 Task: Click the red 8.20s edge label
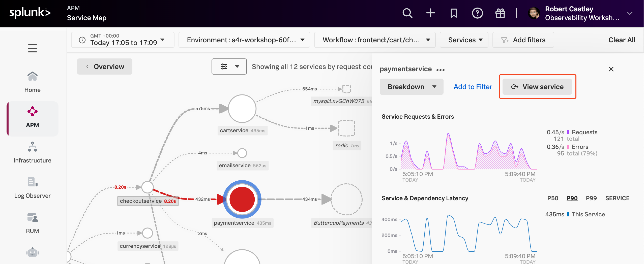click(120, 187)
